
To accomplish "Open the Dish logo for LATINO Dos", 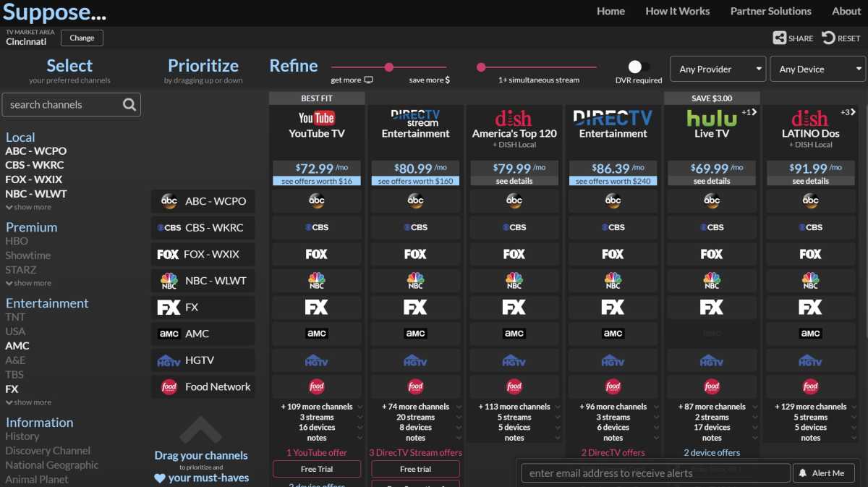I will (810, 118).
